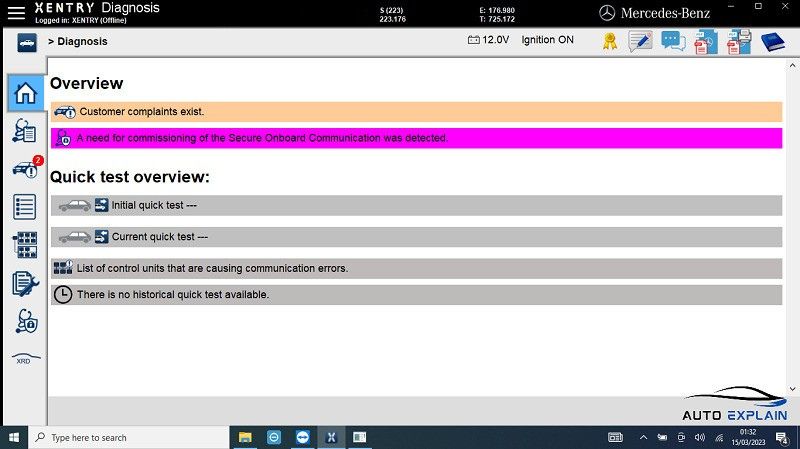Open File Explorer from the taskbar
Image resolution: width=800 pixels, height=449 pixels.
click(x=245, y=438)
